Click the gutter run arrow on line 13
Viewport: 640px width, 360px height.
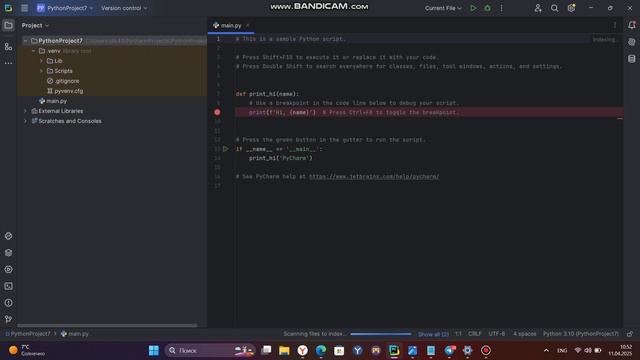226,149
